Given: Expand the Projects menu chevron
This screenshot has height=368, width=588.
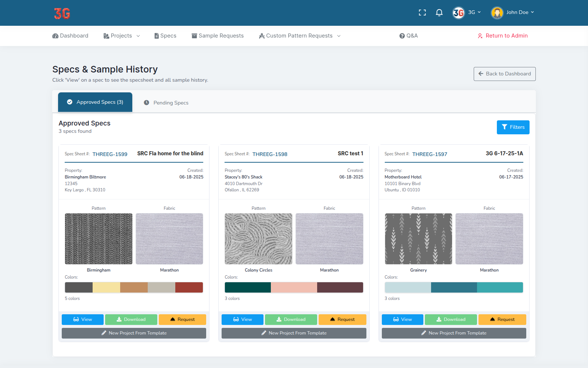Looking at the screenshot, I should click(x=138, y=36).
